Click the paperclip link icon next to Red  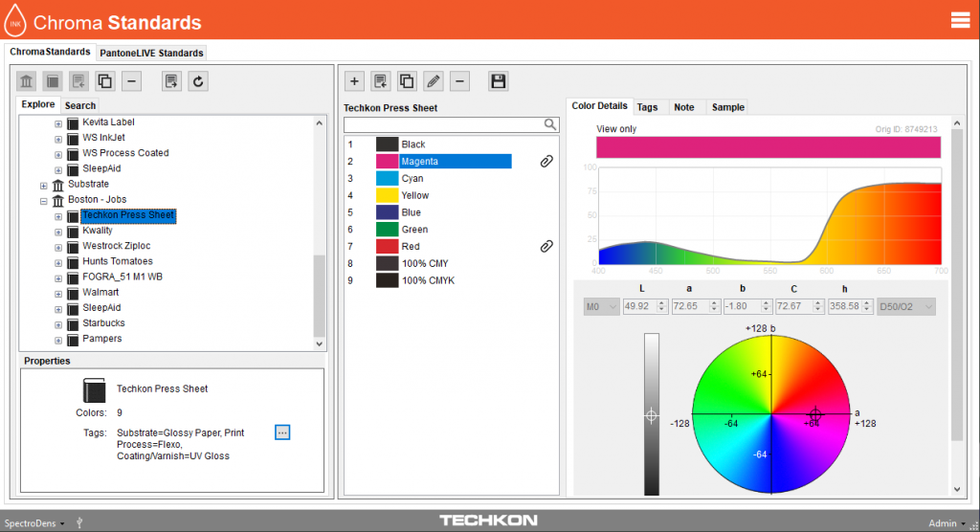[546, 246]
